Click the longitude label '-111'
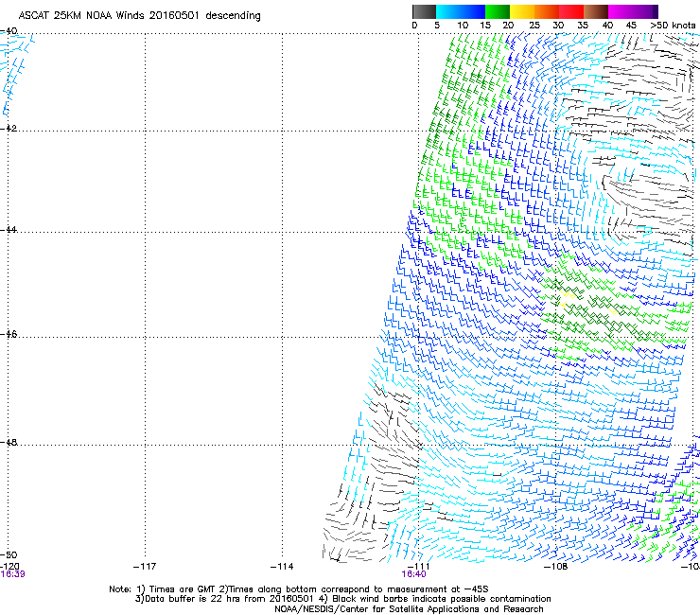The width and height of the screenshot is (700, 615). click(x=418, y=567)
